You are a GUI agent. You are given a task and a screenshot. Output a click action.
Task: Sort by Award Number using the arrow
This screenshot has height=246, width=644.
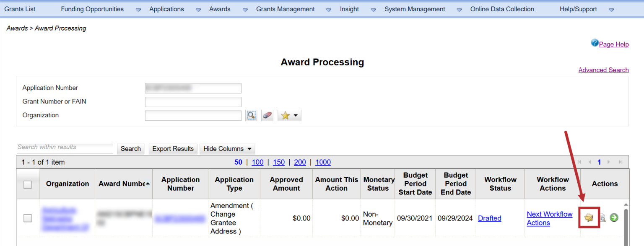(148, 184)
